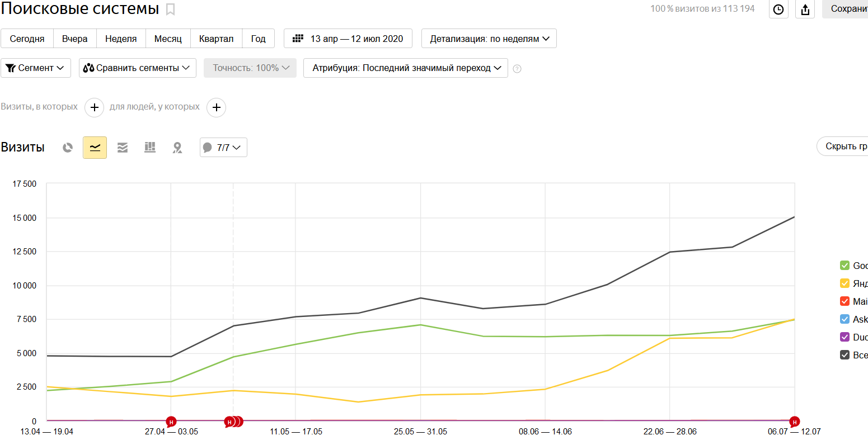
Task: Switch to line chart view icon
Action: click(95, 148)
